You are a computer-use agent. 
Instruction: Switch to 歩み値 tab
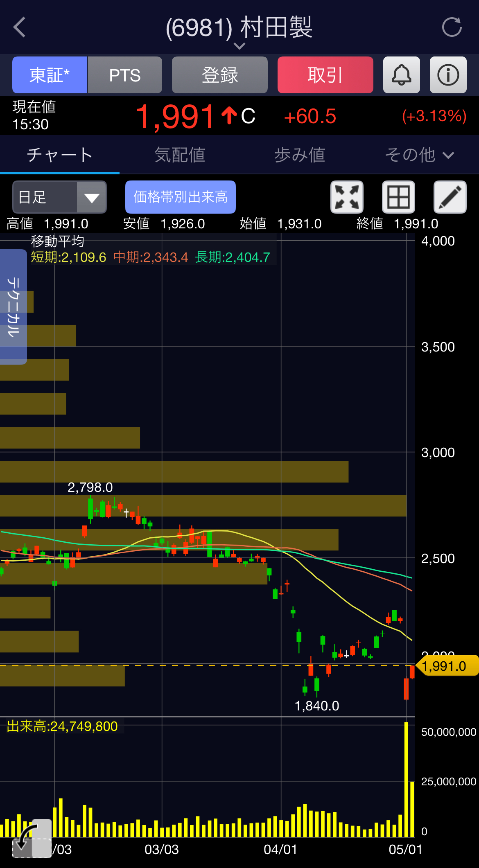pyautogui.click(x=300, y=155)
